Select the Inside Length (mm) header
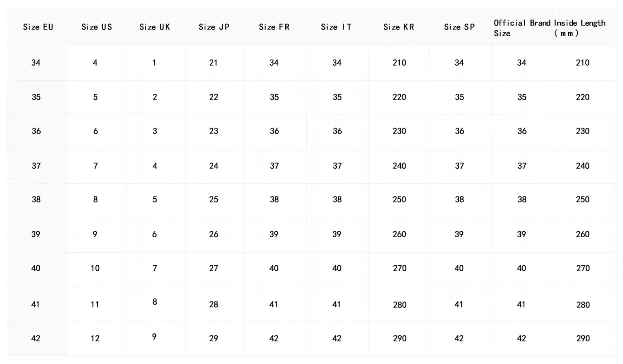This screenshot has width=623, height=364. [580, 28]
